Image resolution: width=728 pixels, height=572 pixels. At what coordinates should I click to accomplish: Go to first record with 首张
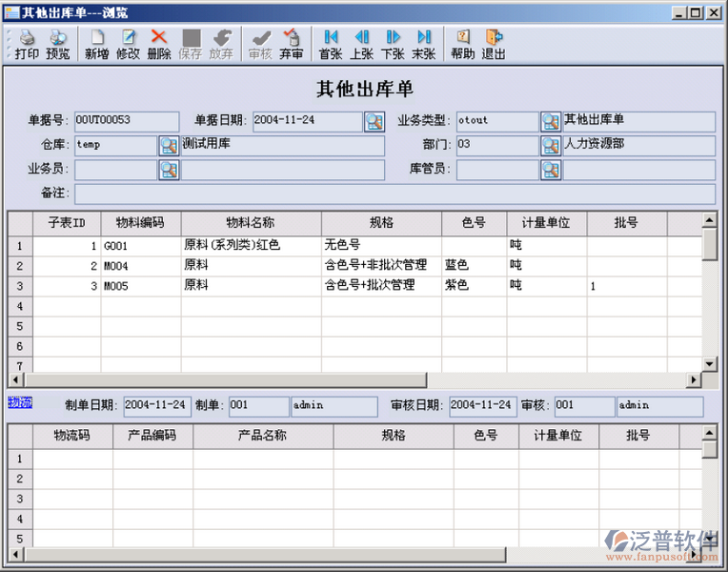331,44
